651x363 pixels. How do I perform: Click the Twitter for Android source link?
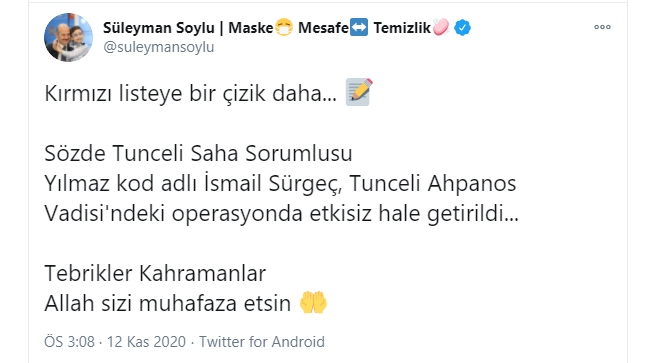click(262, 342)
